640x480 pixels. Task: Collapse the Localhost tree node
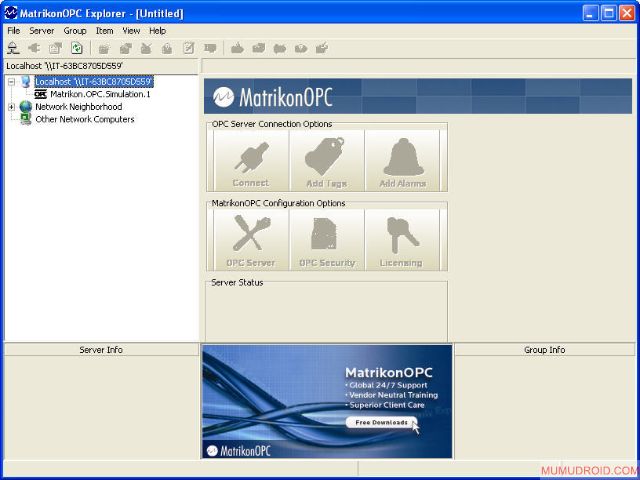pos(11,82)
